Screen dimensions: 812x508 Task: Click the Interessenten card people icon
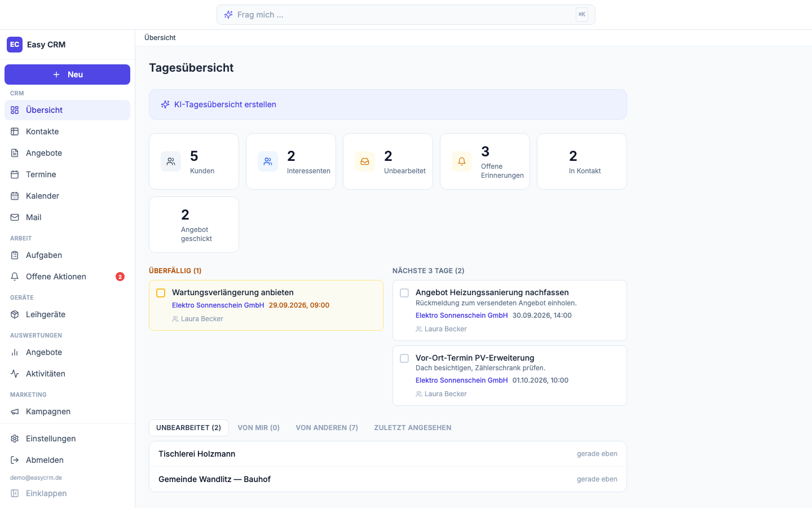(268, 161)
